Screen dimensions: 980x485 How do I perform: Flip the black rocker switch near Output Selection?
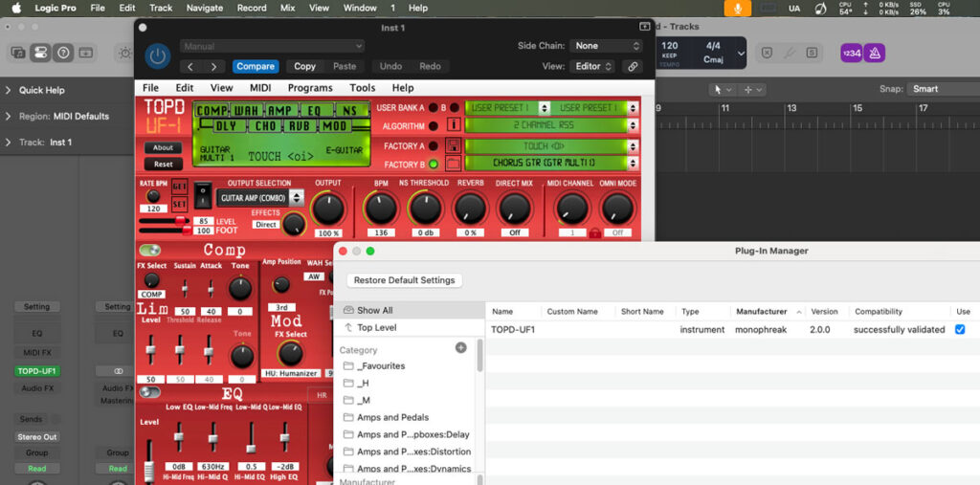[x=202, y=195]
